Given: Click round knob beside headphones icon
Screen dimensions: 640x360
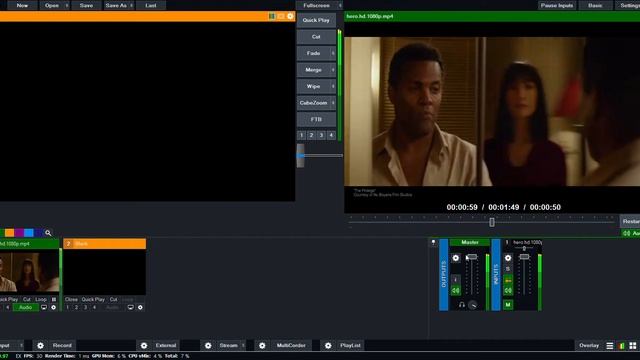Looking at the screenshot, I should click(x=473, y=305).
